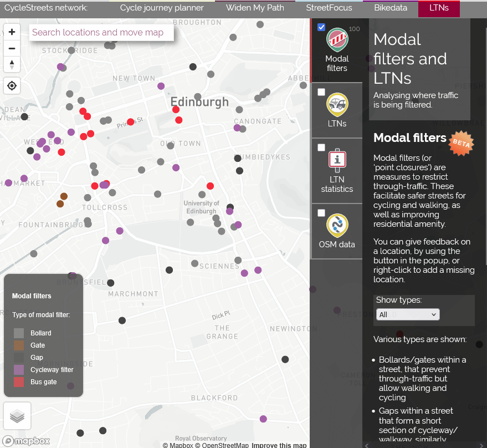The height and width of the screenshot is (448, 487).
Task: Click the LTNs vehicle icon
Action: click(x=337, y=104)
